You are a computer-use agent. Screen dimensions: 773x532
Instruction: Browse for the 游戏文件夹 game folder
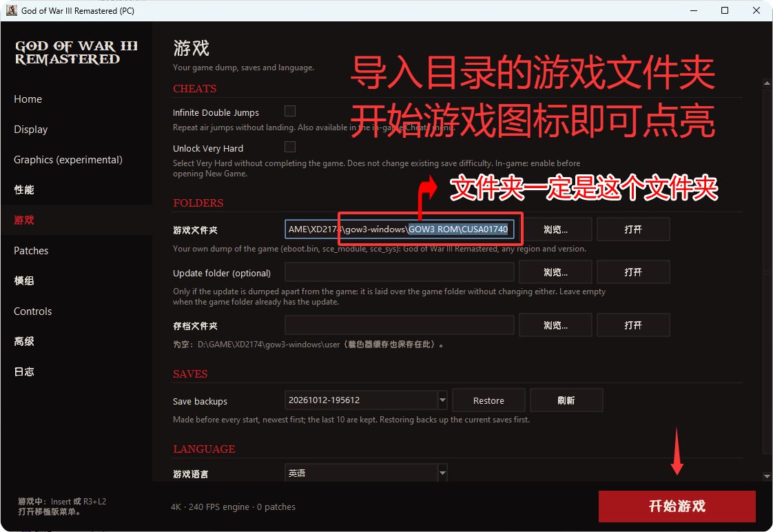pyautogui.click(x=555, y=229)
